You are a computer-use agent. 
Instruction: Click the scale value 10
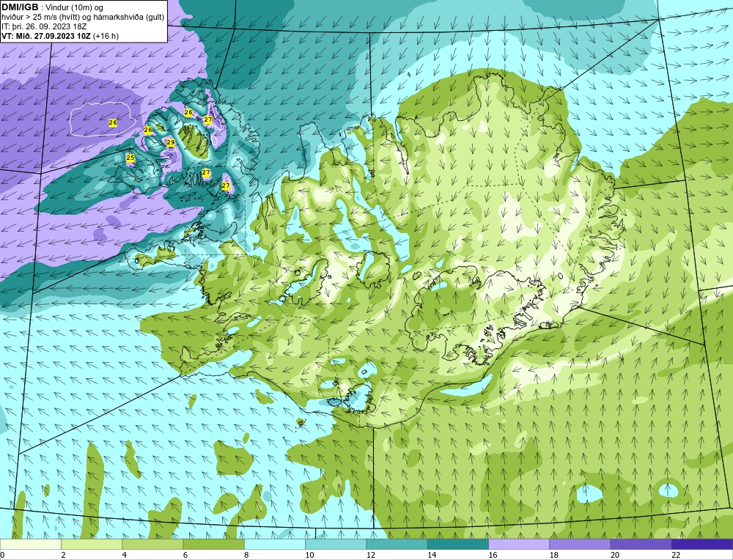tap(309, 555)
